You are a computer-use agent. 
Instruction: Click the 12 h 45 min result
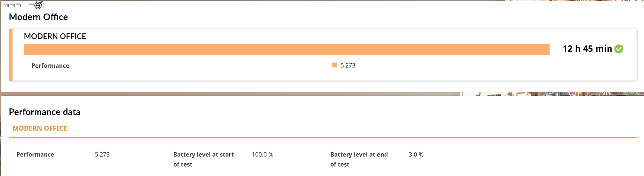click(587, 49)
